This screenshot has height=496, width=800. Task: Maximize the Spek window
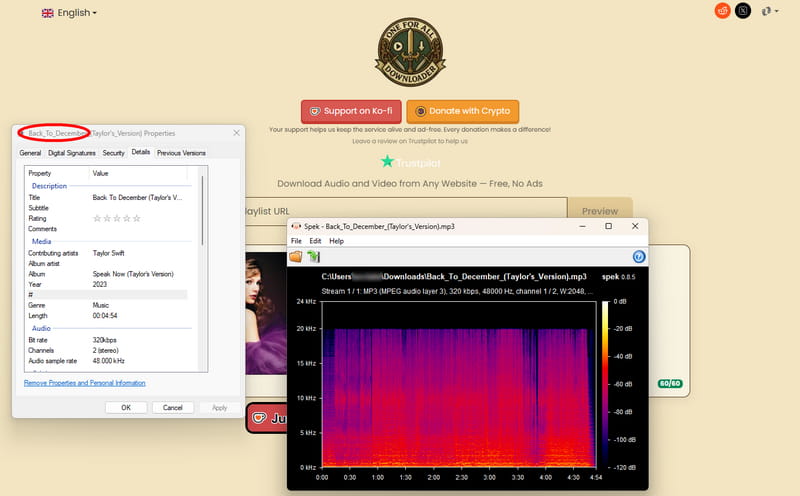609,226
